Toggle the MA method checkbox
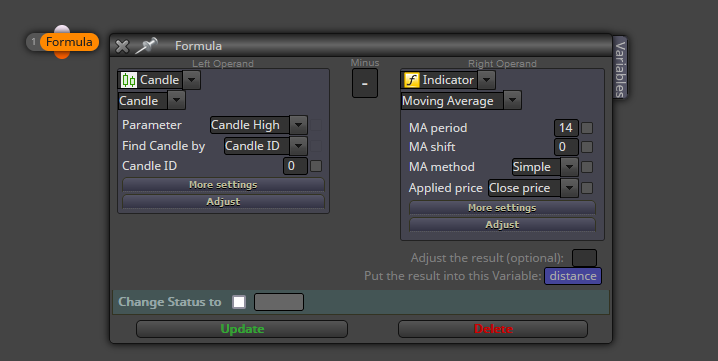Viewport: 718px width, 361px height. [x=587, y=167]
